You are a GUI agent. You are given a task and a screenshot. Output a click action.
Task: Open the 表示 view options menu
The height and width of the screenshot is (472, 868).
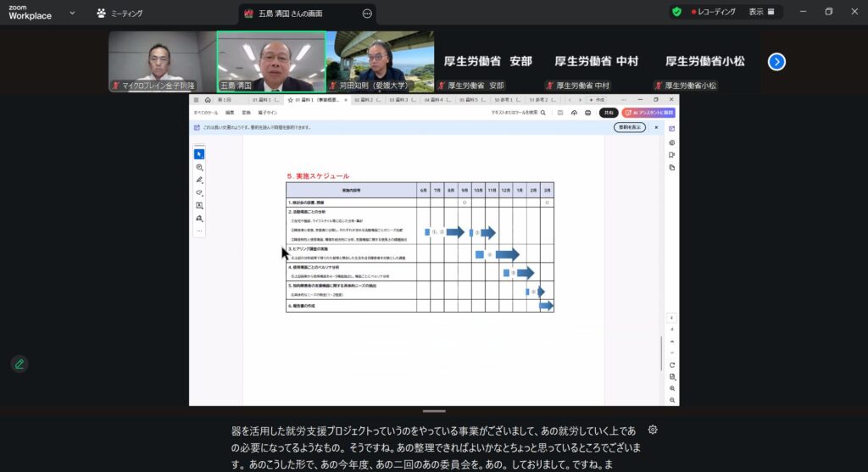(x=761, y=12)
